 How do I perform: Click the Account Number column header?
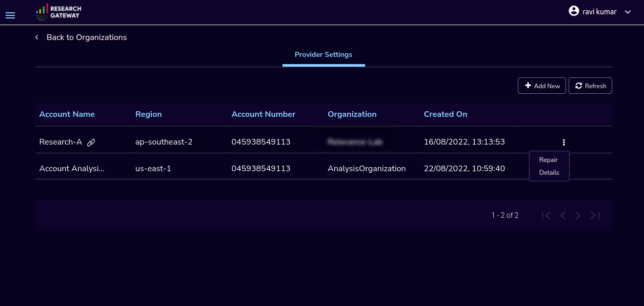[x=264, y=114]
